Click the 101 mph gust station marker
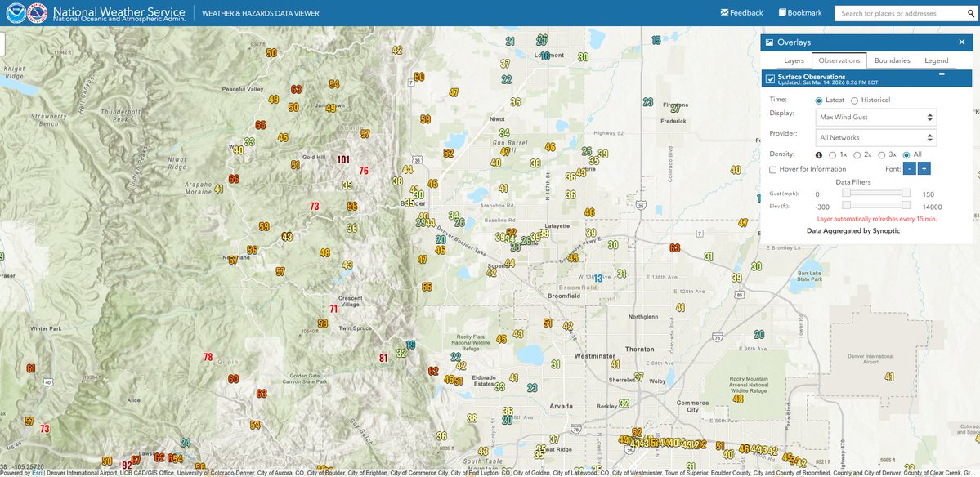Viewport: 980px width, 477px height. pos(343,159)
